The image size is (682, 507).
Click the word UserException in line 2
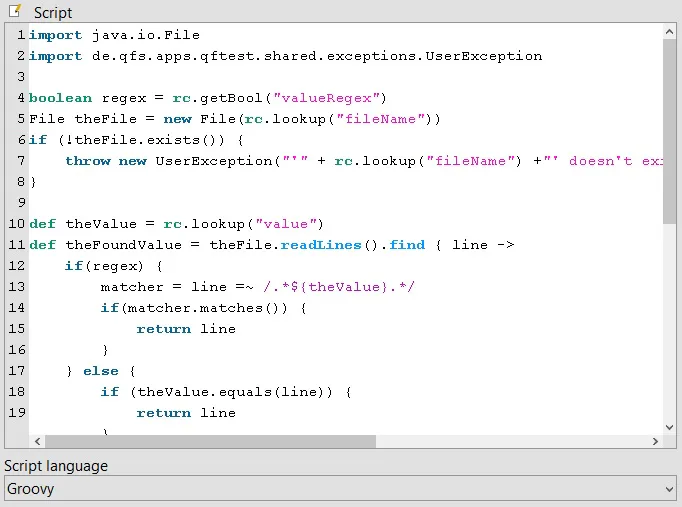pyautogui.click(x=484, y=57)
